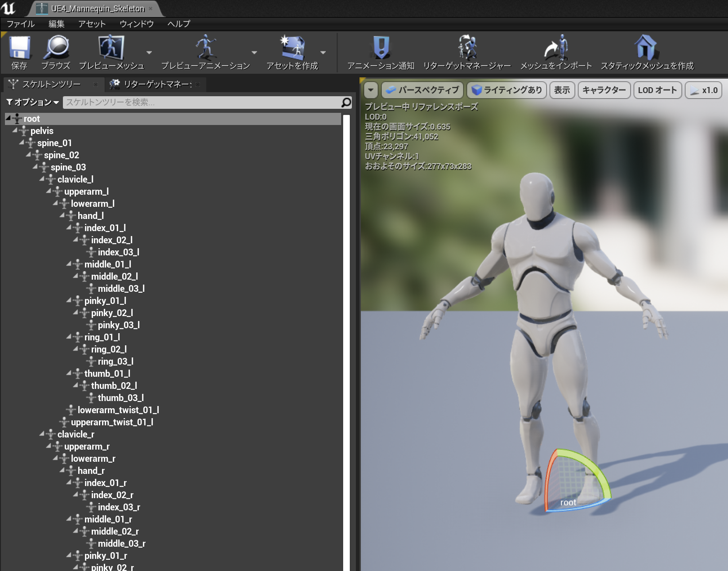Viewport: 728px width, 571px height.
Task: Collapse the spine_03 bone node
Action: pyautogui.click(x=35, y=166)
